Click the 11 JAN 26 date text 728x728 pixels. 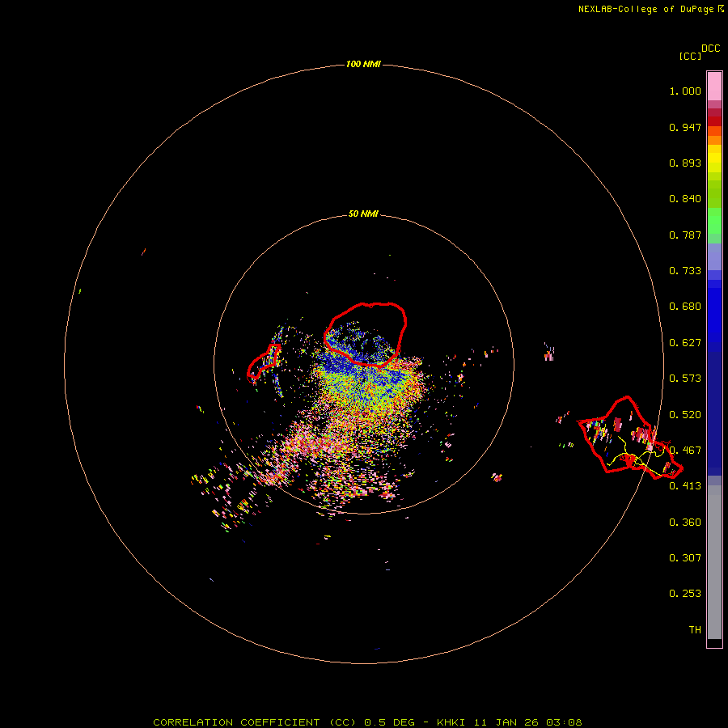point(506,722)
